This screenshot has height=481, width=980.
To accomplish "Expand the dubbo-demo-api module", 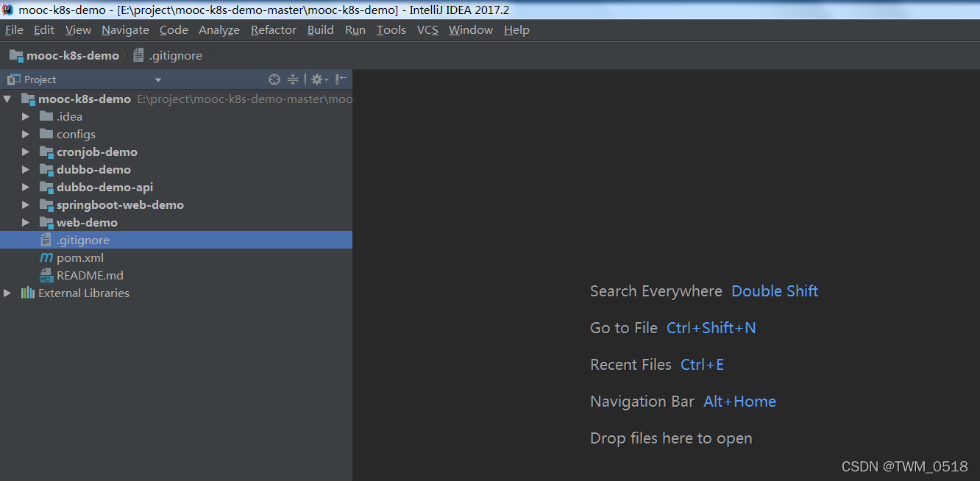I will click(26, 187).
